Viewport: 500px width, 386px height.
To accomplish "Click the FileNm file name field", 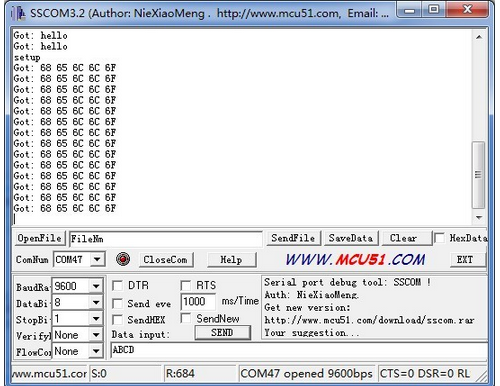I will (166, 239).
